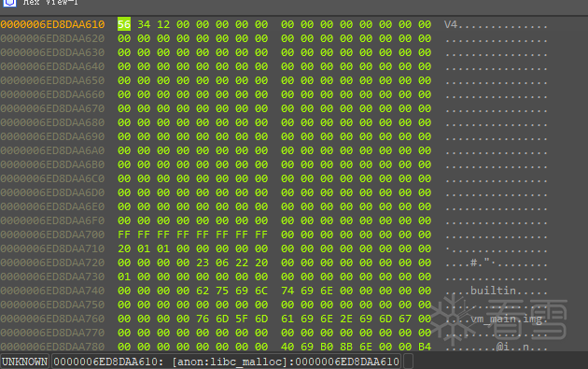The image size is (588, 369).
Task: Click the address 0000006ED8DAA6D0
Action: coord(52,192)
